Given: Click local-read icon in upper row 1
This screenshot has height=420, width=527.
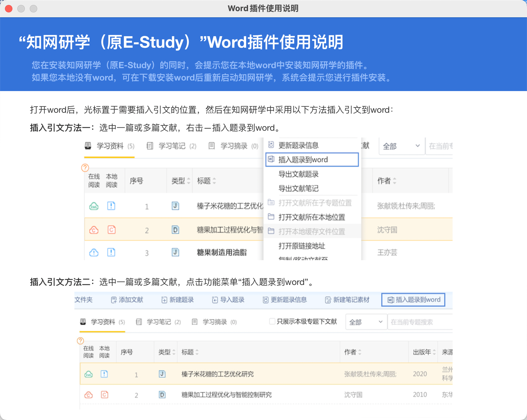Looking at the screenshot, I should tap(111, 206).
